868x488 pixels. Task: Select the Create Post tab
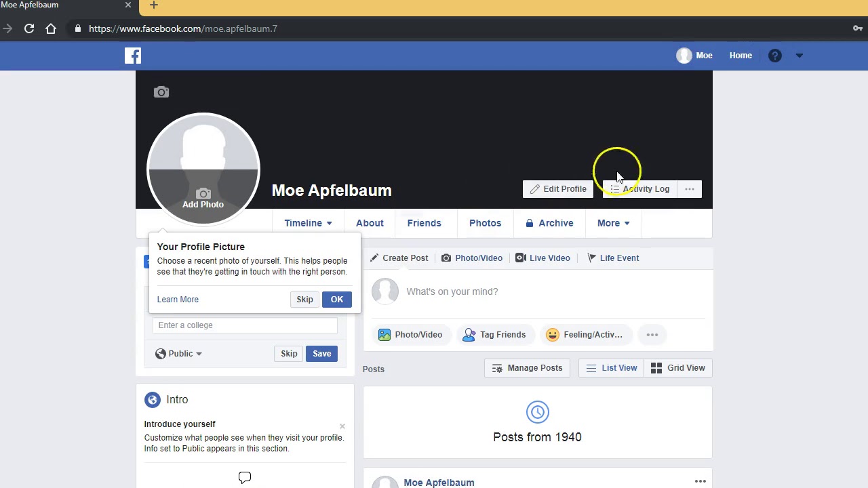pos(399,258)
